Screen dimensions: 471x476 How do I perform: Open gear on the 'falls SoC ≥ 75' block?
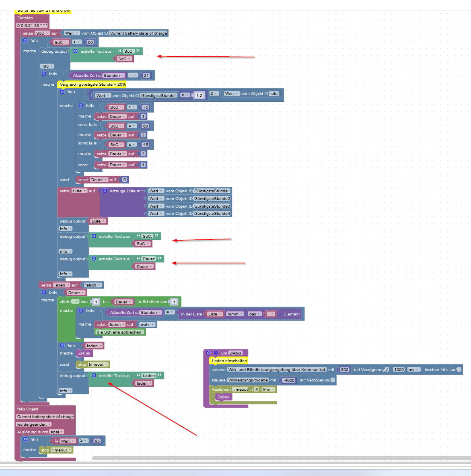point(81,106)
